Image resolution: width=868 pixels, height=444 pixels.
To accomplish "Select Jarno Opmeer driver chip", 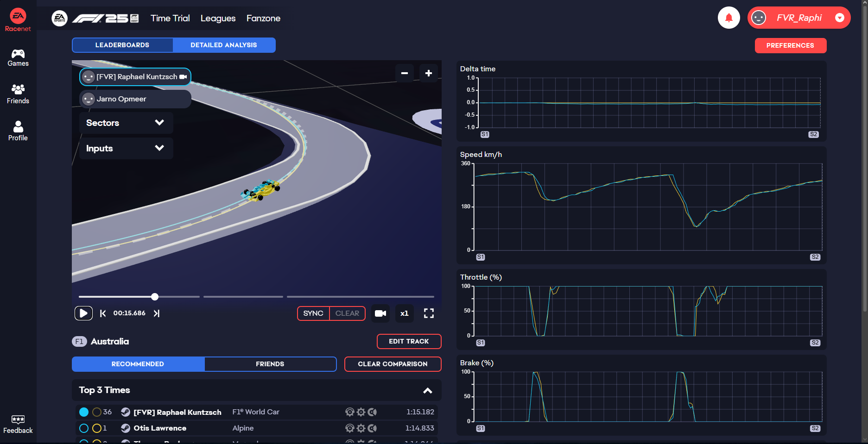I will click(x=135, y=99).
